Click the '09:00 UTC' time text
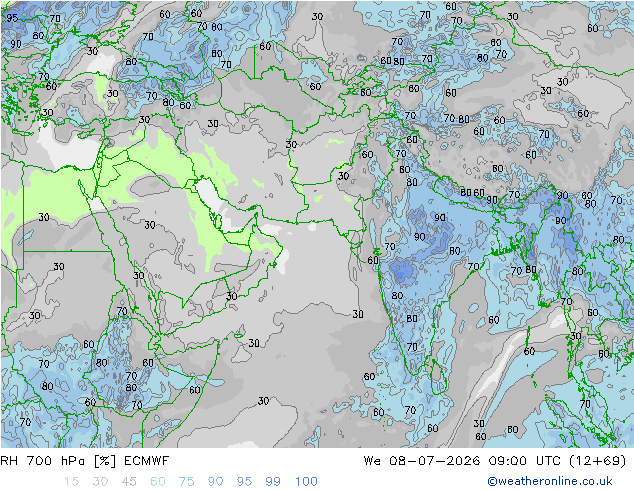 (524, 461)
